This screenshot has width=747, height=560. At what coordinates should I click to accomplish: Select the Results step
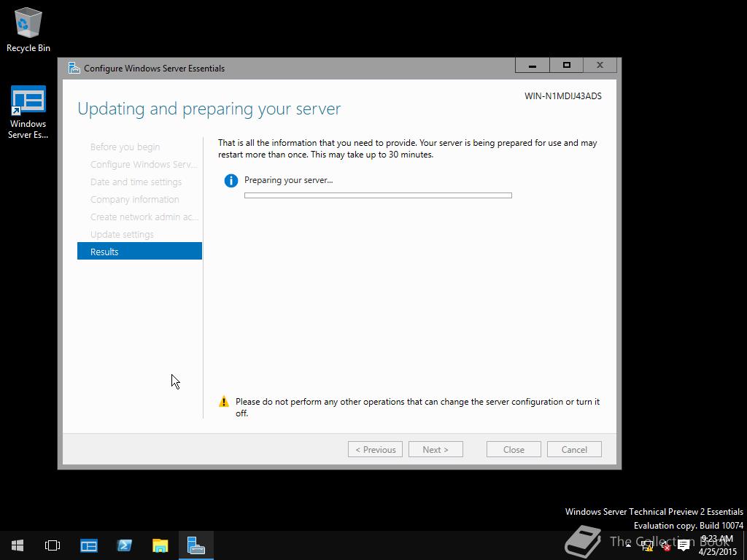(139, 252)
